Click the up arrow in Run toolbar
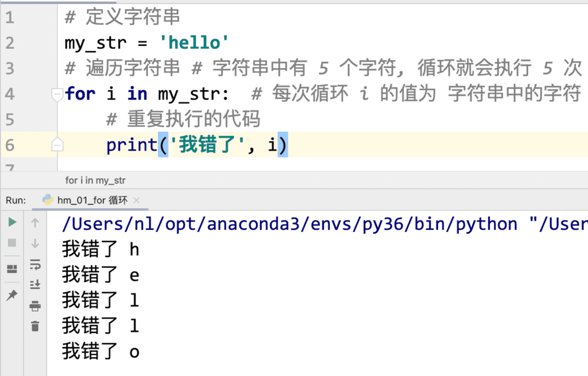This screenshot has height=376, width=588. click(35, 222)
